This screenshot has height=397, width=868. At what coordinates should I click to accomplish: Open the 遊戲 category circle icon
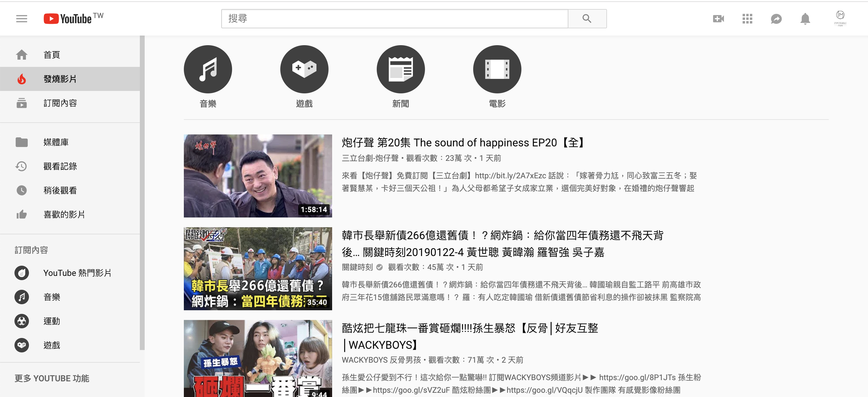coord(304,69)
